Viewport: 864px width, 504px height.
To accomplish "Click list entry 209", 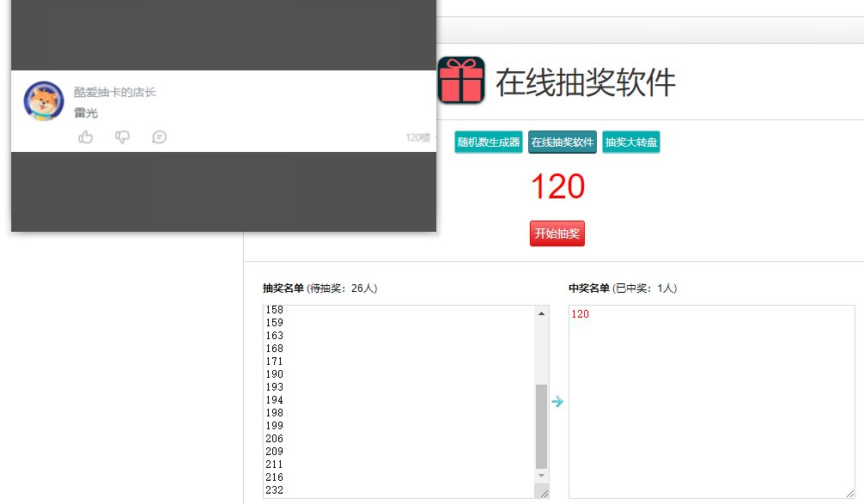I will click(x=275, y=451).
